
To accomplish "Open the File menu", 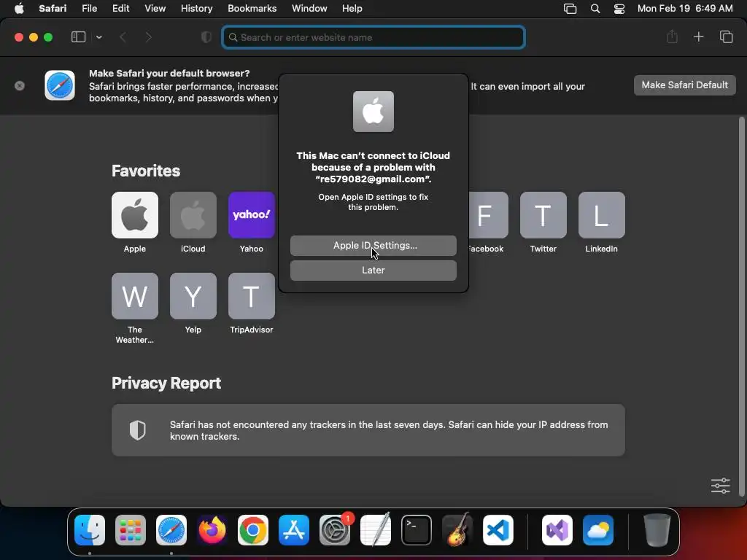I will pyautogui.click(x=89, y=8).
